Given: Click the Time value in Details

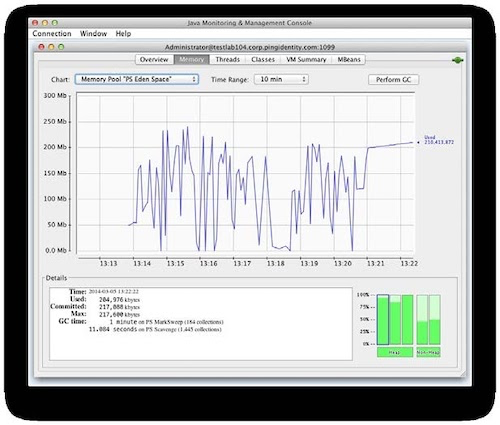Looking at the screenshot, I should point(113,292).
